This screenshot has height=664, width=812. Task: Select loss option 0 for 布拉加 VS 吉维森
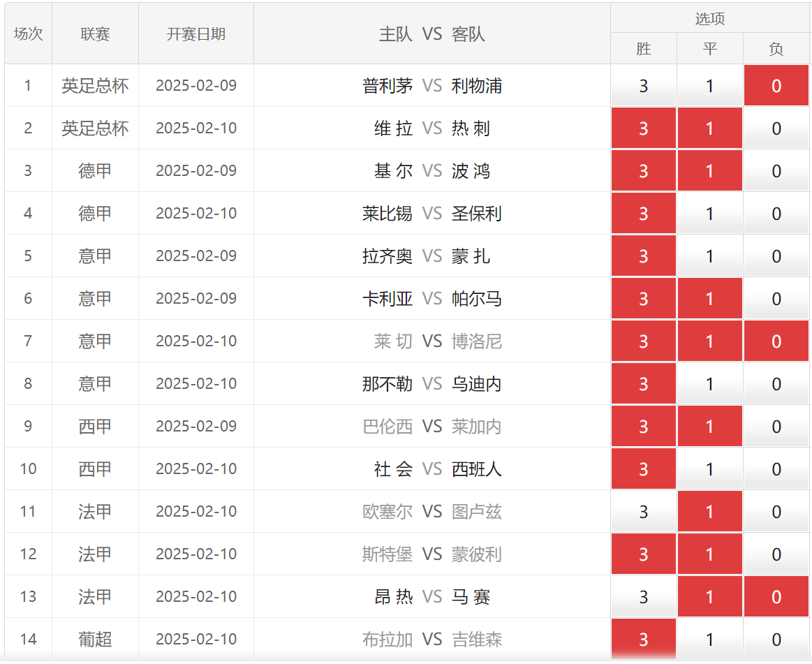[776, 639]
